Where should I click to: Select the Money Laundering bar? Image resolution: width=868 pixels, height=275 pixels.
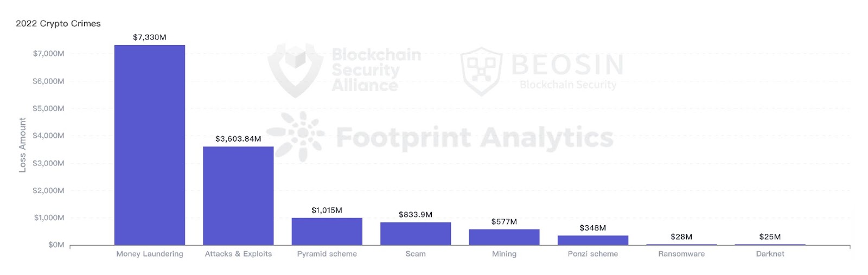click(150, 145)
